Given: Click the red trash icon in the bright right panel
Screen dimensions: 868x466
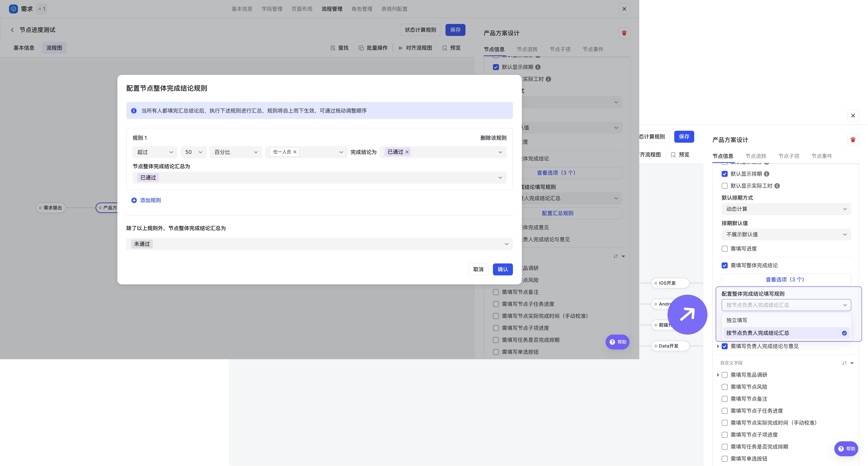Looking at the screenshot, I should coord(853,140).
